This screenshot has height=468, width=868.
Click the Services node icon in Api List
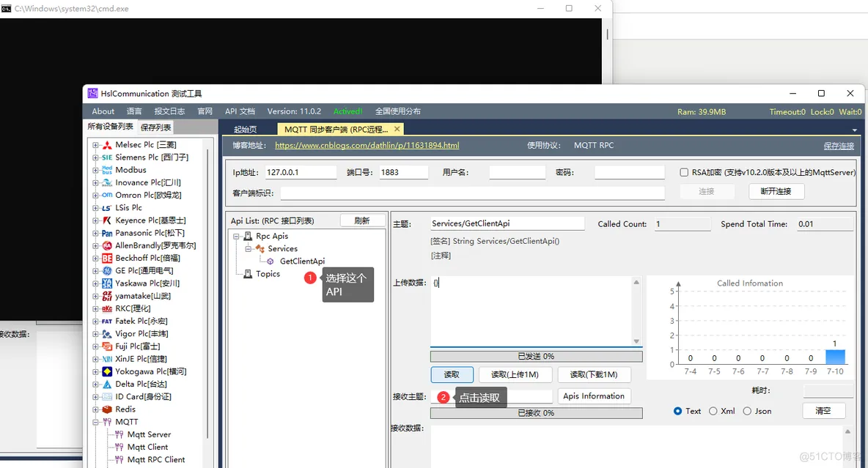tap(260, 249)
